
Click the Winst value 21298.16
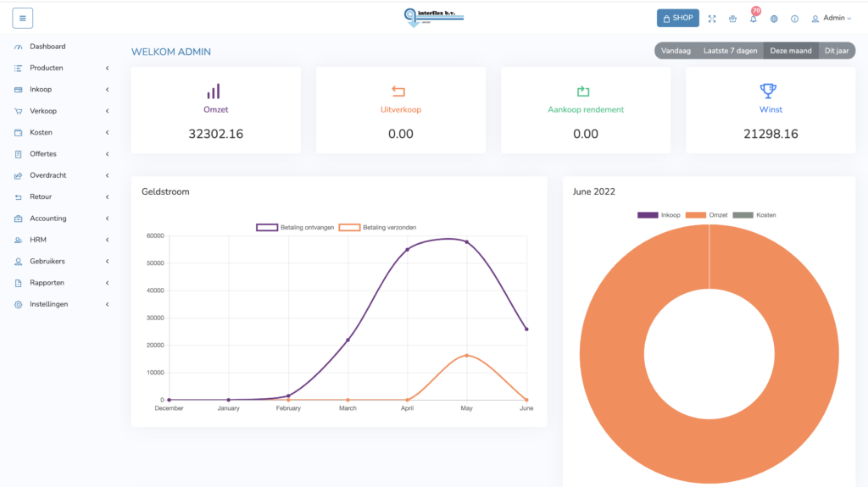coord(771,134)
